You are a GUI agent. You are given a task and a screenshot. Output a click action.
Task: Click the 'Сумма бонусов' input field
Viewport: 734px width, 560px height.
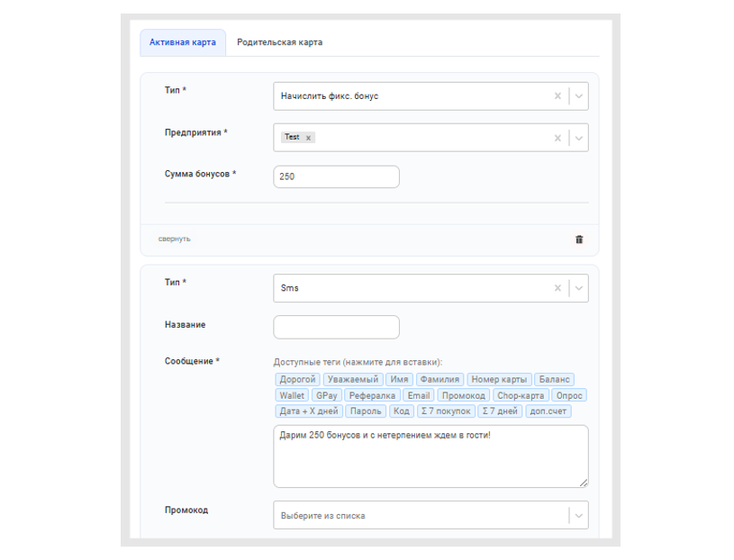point(336,176)
